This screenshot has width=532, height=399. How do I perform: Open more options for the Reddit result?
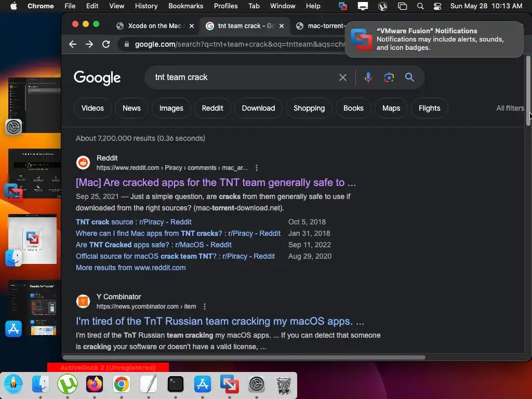(257, 168)
